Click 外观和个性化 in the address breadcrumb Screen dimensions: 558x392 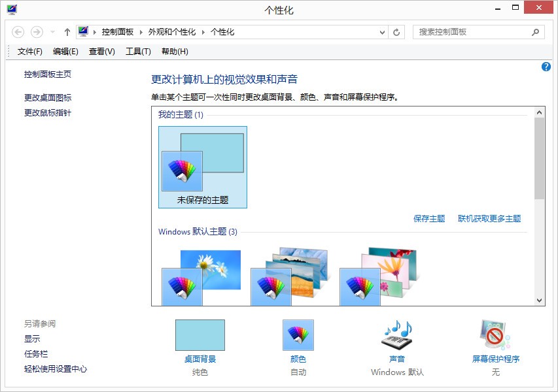pos(172,32)
